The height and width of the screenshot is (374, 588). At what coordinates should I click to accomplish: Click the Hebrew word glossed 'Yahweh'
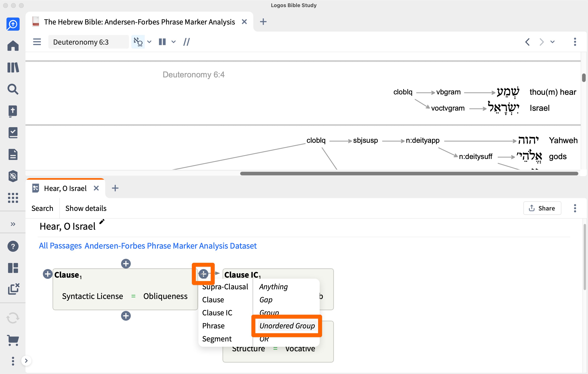[529, 140]
